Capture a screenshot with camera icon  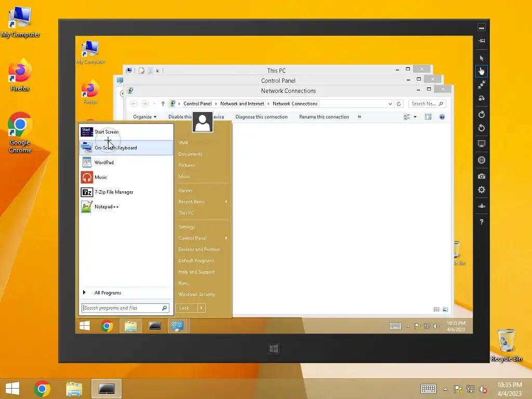coord(482,176)
